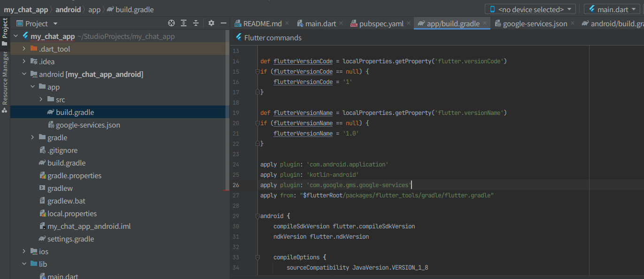
Task: Open Project panel settings gear
Action: [x=211, y=23]
